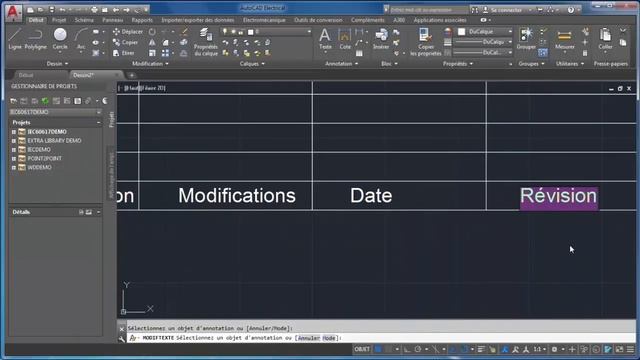Viewport: 640px width, 360px height.
Task: Click Annuler option in command line
Action: [309, 338]
